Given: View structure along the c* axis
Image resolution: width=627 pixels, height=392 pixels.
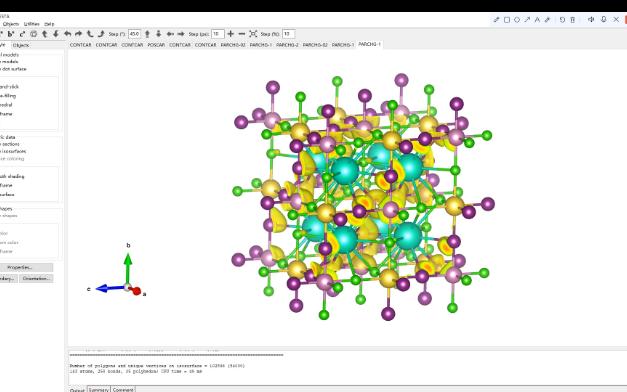Looking at the screenshot, I should 22,34.
